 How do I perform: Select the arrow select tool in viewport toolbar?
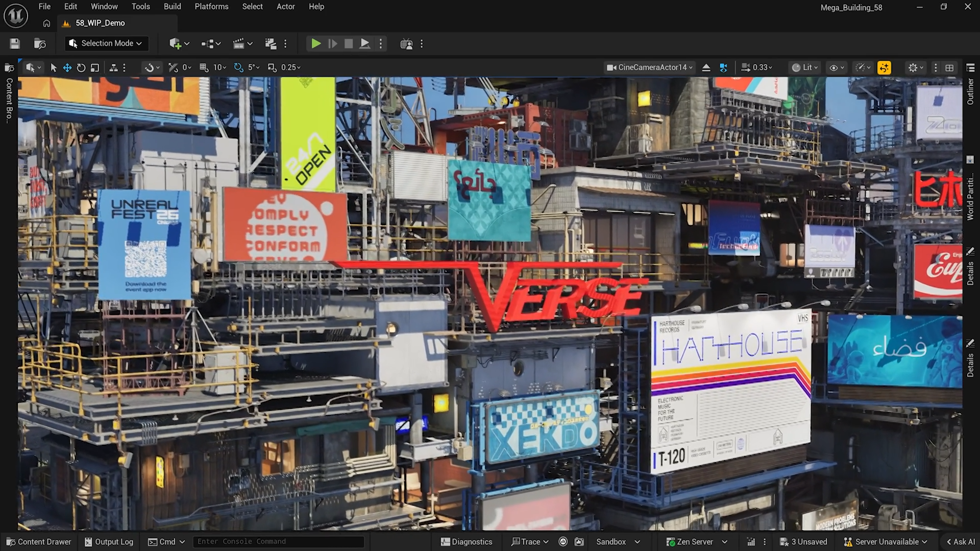pyautogui.click(x=54, y=67)
